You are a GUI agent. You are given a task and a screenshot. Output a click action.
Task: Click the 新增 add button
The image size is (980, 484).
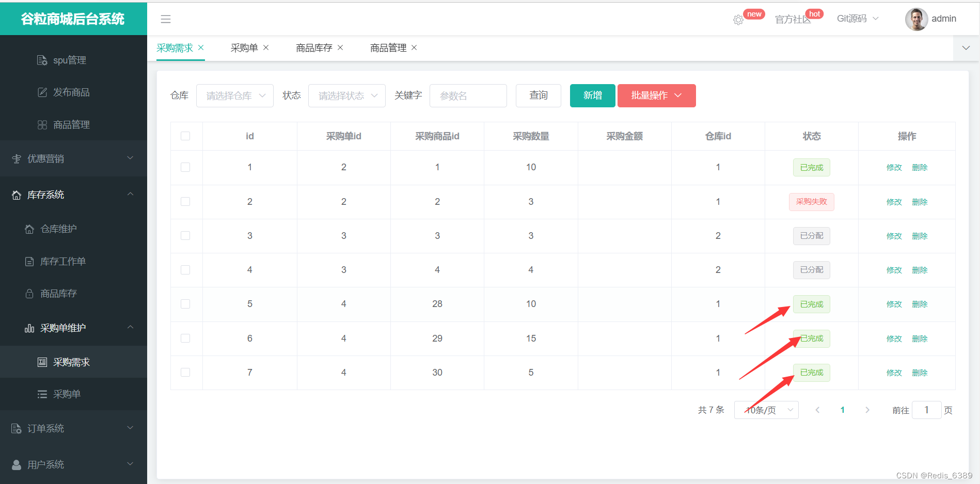tap(593, 95)
